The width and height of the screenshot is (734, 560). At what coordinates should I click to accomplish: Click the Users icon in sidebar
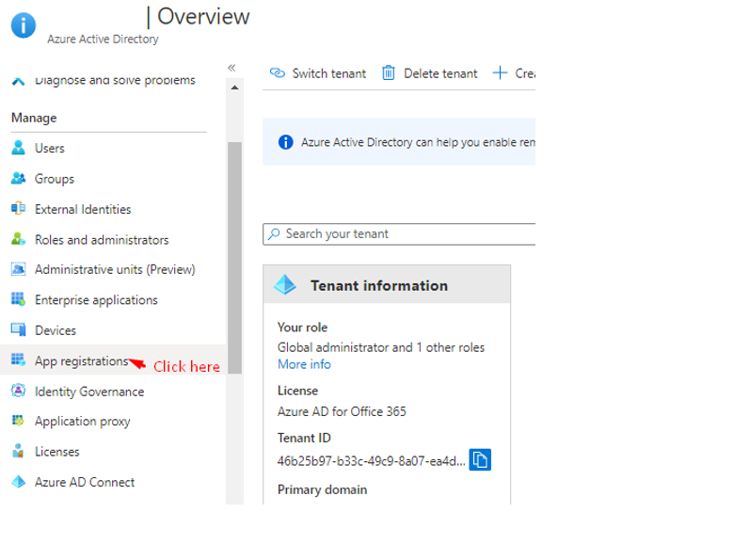(18, 149)
